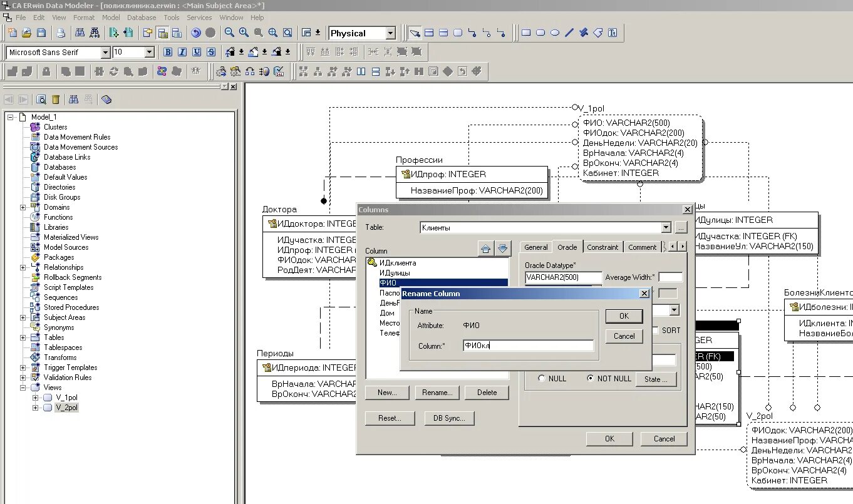Open the Physical model-level dropdown
Screen dimensions: 853x504
coord(391,33)
